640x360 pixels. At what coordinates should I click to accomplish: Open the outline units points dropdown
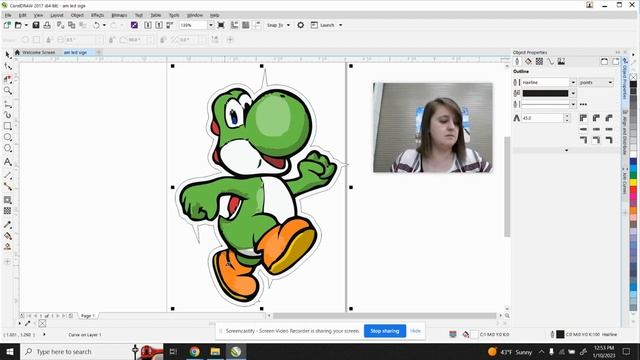click(x=596, y=82)
